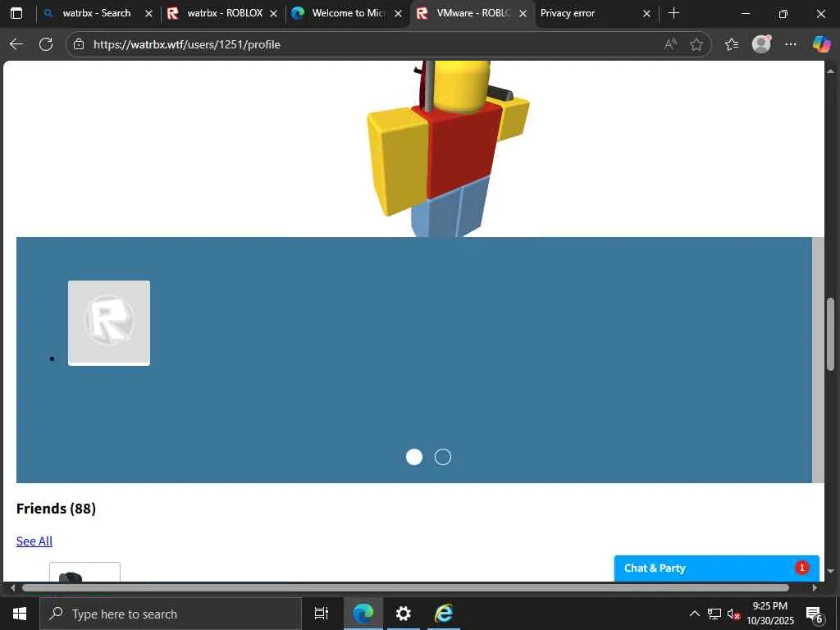Select the second hollow carousel dot
840x630 pixels.
pos(442,457)
